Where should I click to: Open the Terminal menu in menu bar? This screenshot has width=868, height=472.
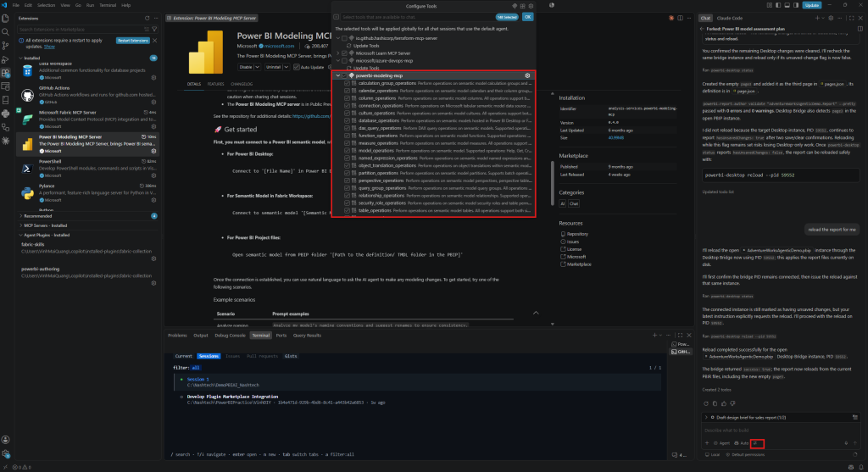pyautogui.click(x=108, y=5)
